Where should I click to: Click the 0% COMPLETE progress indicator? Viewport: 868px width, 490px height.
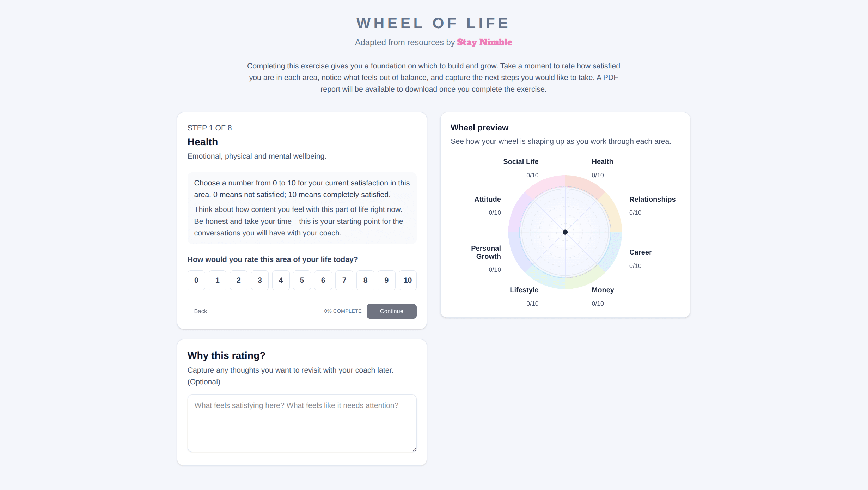[x=342, y=311]
